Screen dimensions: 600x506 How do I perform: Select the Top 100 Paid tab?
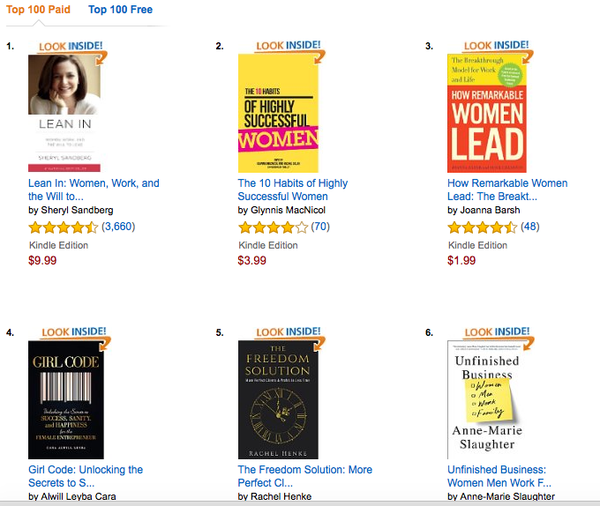(x=40, y=11)
